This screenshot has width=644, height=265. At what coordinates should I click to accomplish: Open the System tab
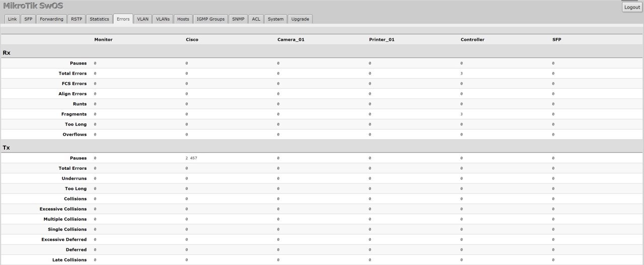[276, 19]
